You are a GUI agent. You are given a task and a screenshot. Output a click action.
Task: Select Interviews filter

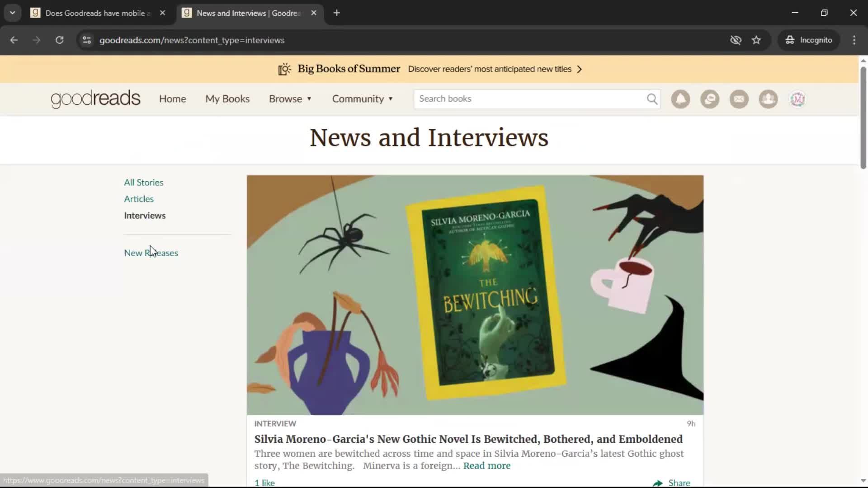click(145, 216)
